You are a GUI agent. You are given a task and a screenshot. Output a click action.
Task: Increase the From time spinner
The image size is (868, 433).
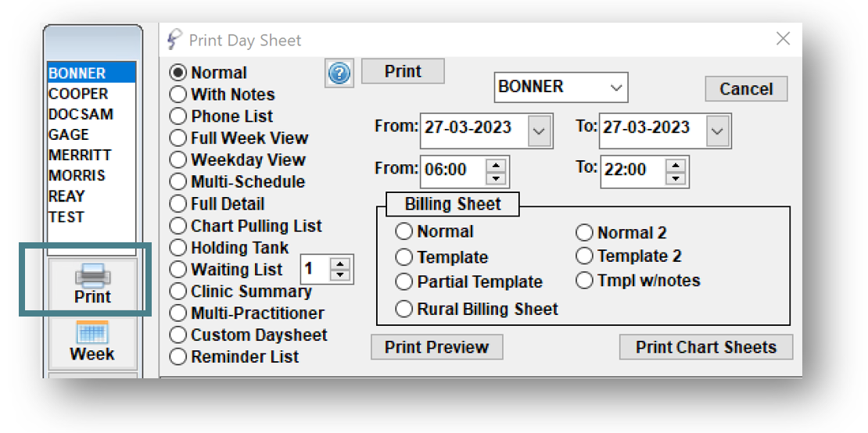click(496, 166)
